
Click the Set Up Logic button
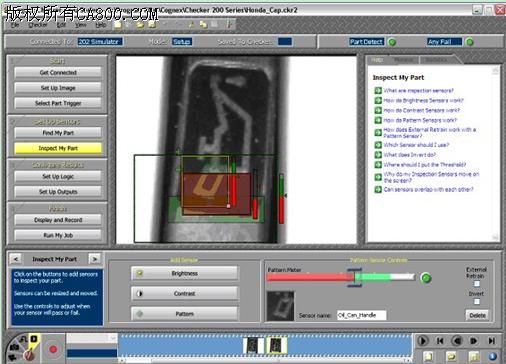click(x=58, y=176)
